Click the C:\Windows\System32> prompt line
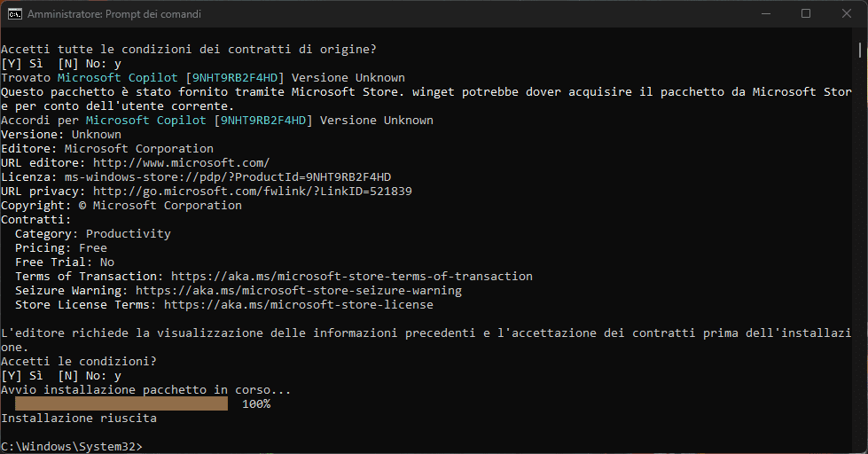Viewport: 868px width, 454px height. (x=71, y=446)
